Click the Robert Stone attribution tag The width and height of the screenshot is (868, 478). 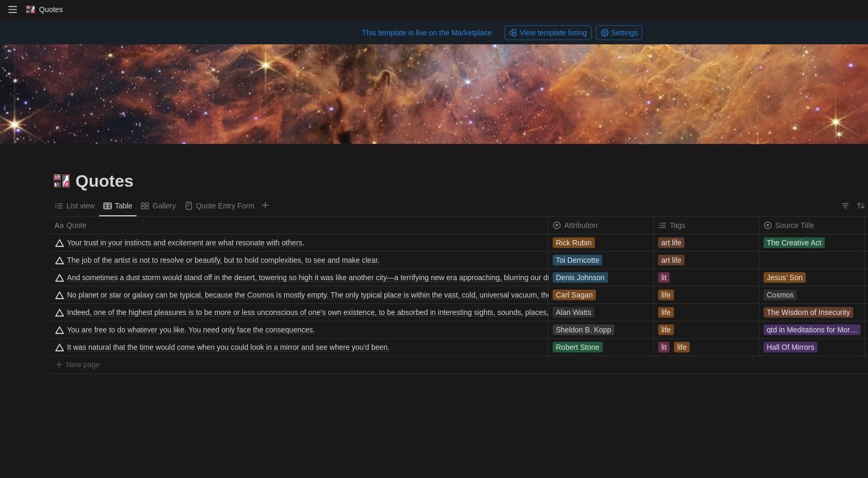coord(577,347)
